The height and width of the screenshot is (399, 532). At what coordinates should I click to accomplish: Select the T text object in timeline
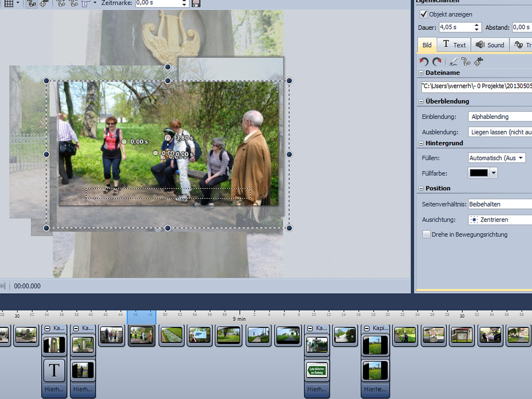coord(54,370)
